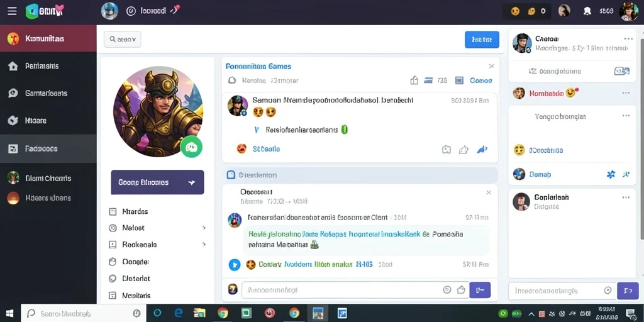Send the message with the purple center button
The height and width of the screenshot is (322, 644).
(480, 290)
